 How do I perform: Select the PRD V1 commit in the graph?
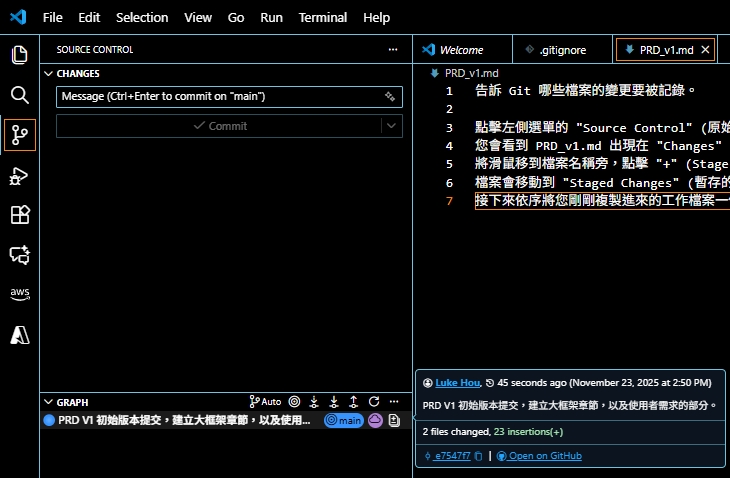pyautogui.click(x=184, y=420)
